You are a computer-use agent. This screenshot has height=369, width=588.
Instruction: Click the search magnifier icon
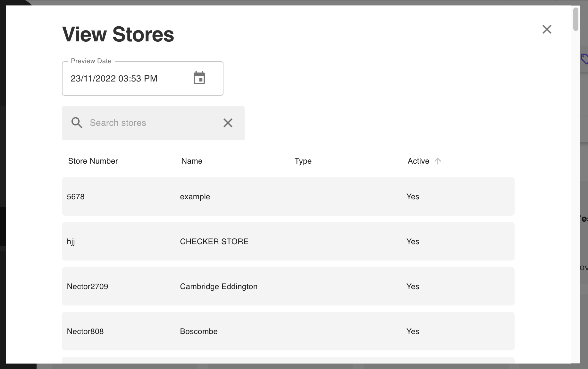pos(77,123)
